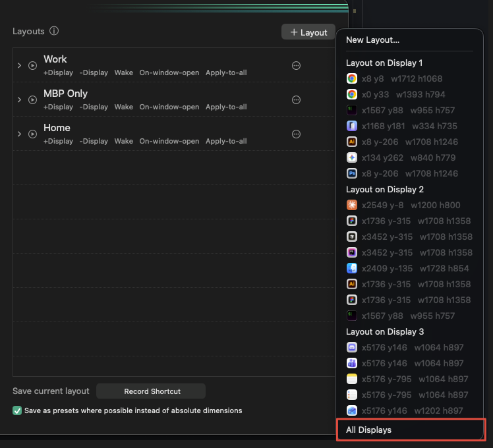The width and height of the screenshot is (493, 448).
Task: Toggle Wake trigger for Work layout
Action: tap(123, 72)
